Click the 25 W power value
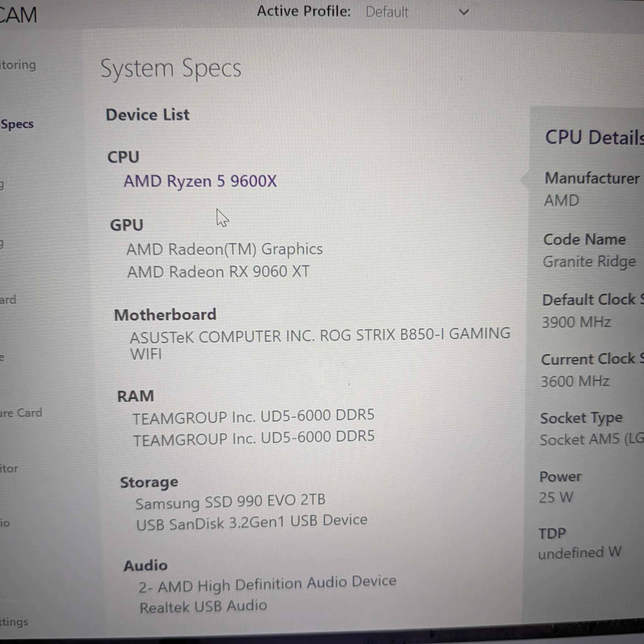This screenshot has height=644, width=644. click(556, 497)
